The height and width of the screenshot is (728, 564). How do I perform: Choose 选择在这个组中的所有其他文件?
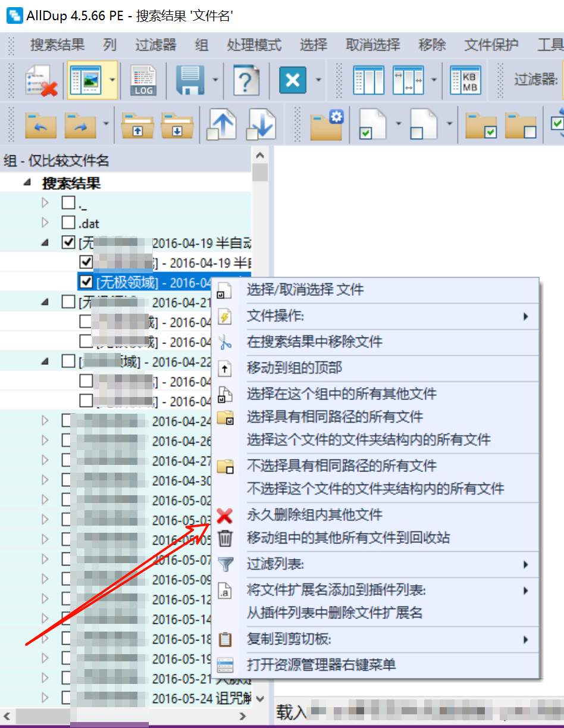coord(376,394)
